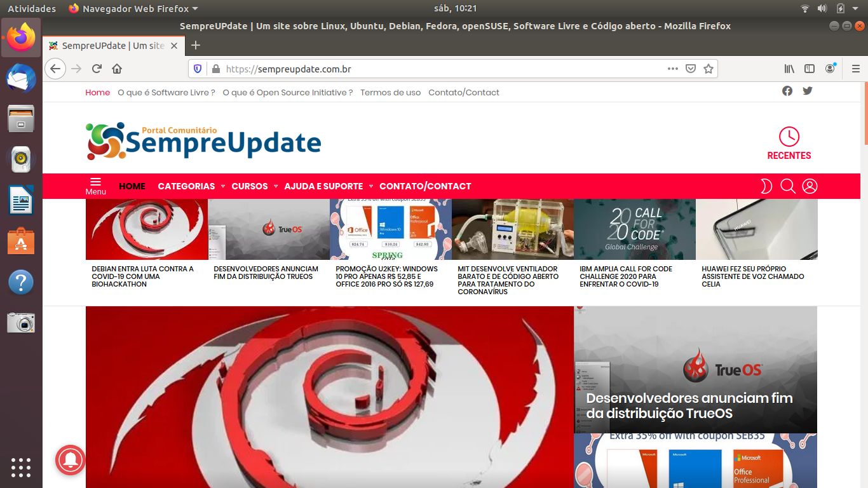This screenshot has height=488, width=868.
Task: Show applications grid in the dock
Action: pyautogui.click(x=21, y=468)
